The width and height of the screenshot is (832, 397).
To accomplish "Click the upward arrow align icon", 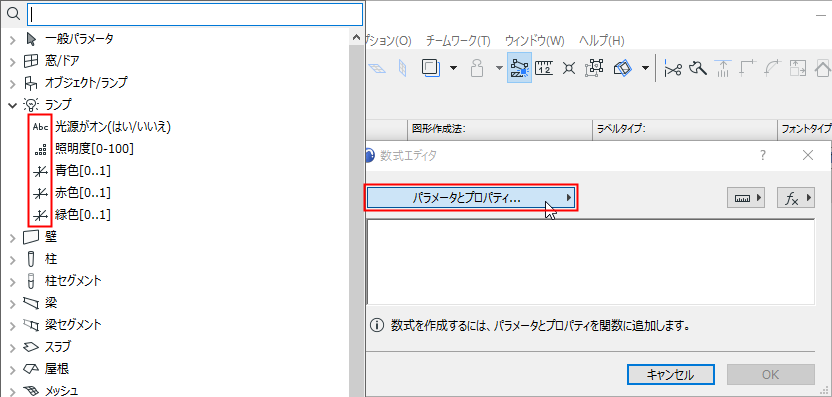I will pos(723,68).
